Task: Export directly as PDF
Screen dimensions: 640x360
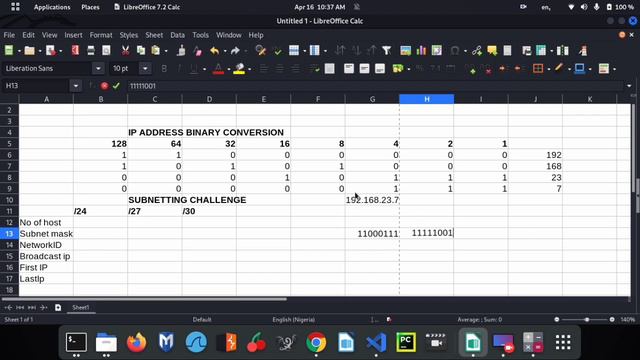Action: [x=75, y=50]
